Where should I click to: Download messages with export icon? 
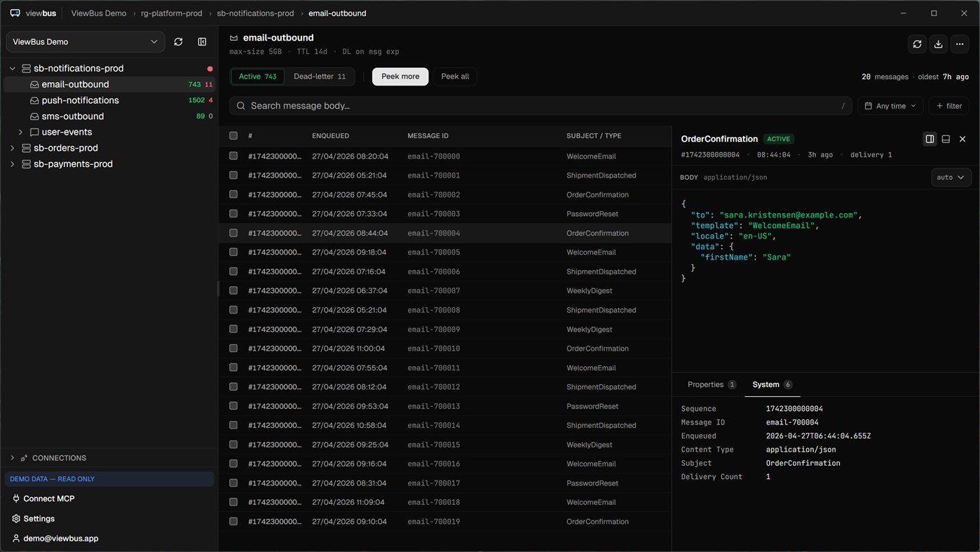pos(938,44)
